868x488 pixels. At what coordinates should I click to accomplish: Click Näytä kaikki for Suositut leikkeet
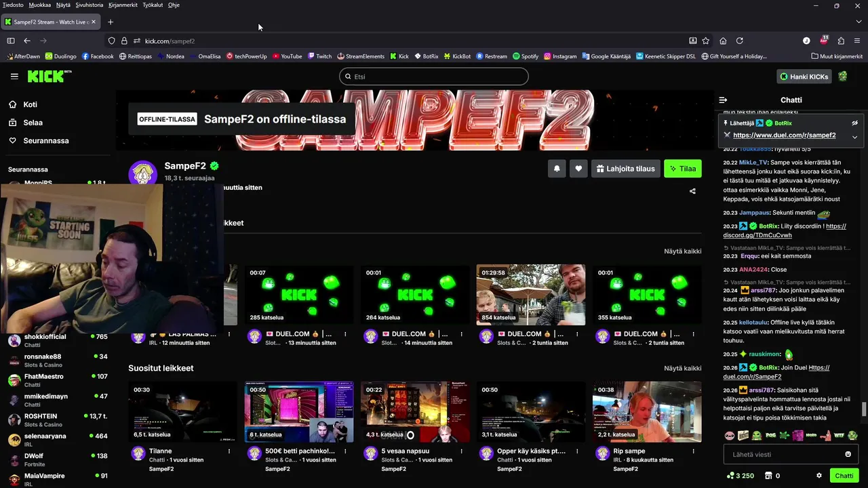point(682,369)
